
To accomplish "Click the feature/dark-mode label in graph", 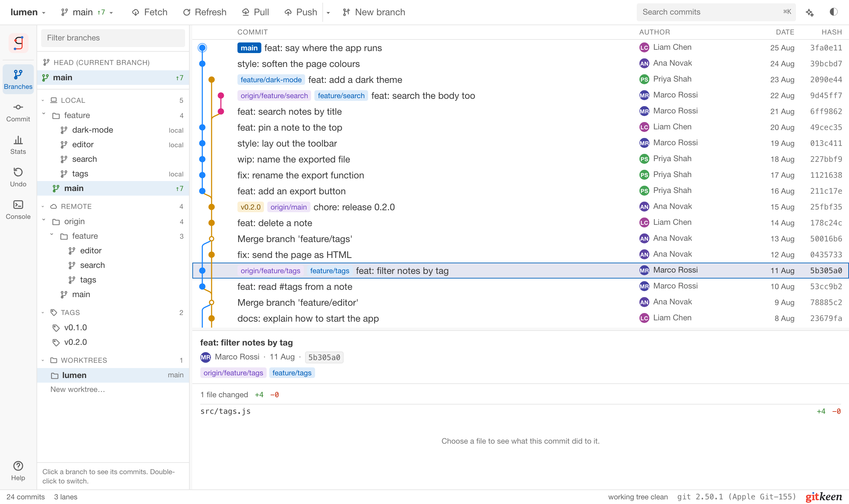I will click(x=271, y=80).
